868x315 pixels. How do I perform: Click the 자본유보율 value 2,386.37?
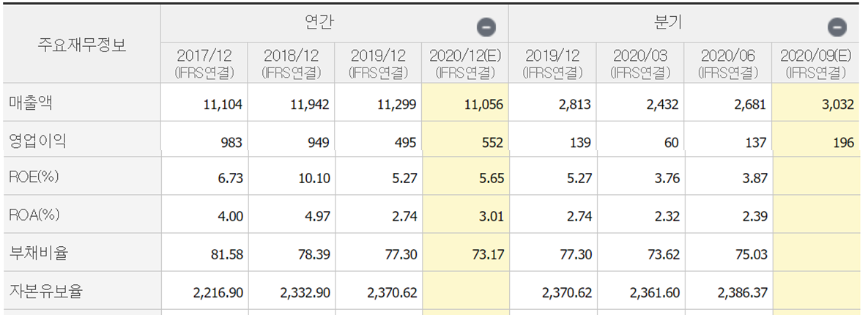[743, 293]
